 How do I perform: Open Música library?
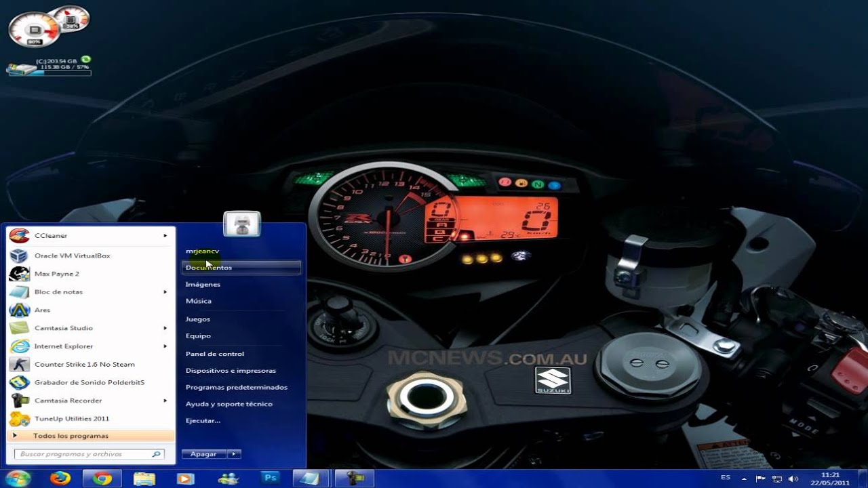click(x=199, y=301)
